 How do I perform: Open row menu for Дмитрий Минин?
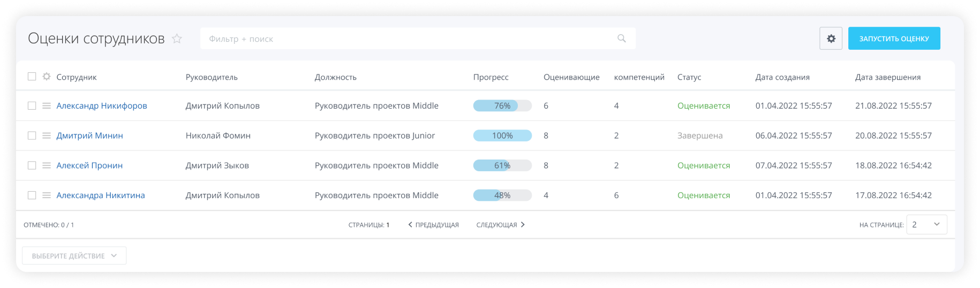[x=47, y=136]
